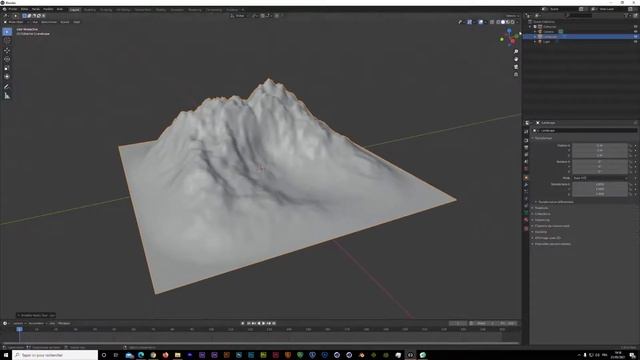Open the outliner filter funnel icon
This screenshot has height=360, width=640.
627,16
